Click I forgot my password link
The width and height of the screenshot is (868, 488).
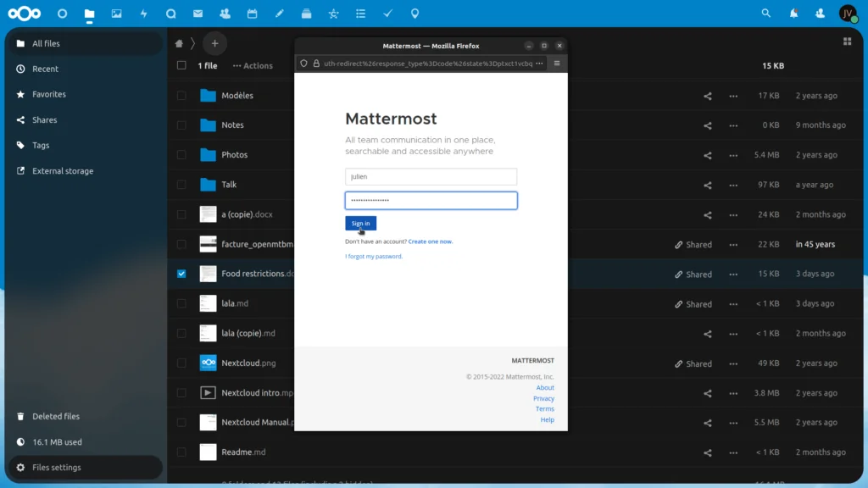(374, 256)
